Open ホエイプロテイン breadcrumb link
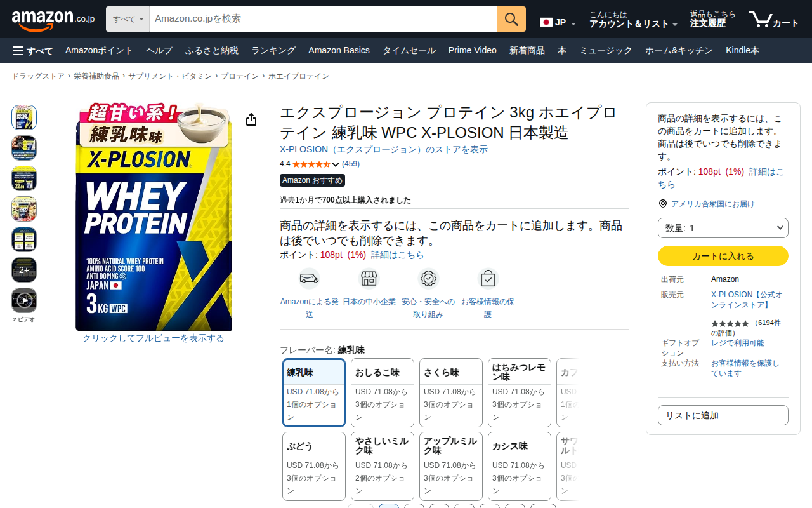812x508 pixels. pyautogui.click(x=299, y=76)
